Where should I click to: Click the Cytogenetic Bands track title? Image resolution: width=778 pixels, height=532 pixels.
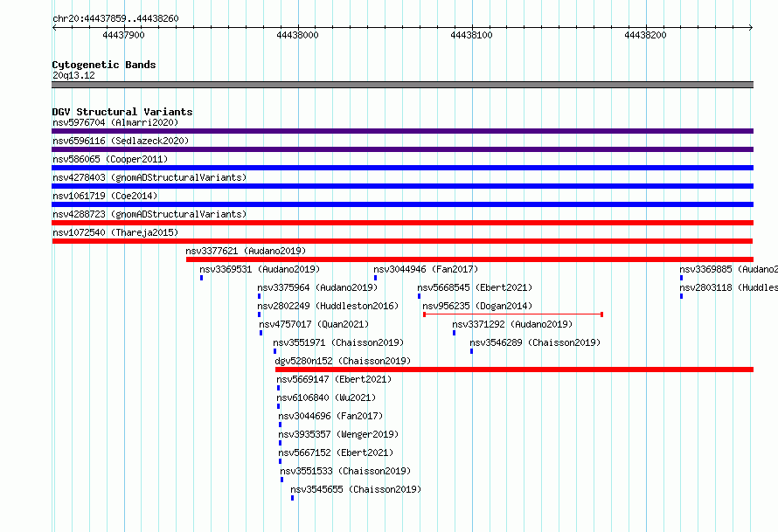pos(104,65)
